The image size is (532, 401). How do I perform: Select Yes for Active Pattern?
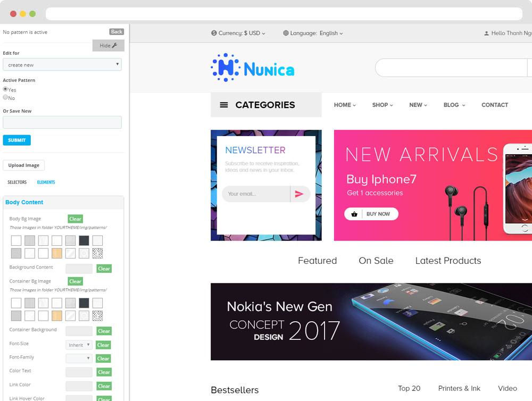5,89
